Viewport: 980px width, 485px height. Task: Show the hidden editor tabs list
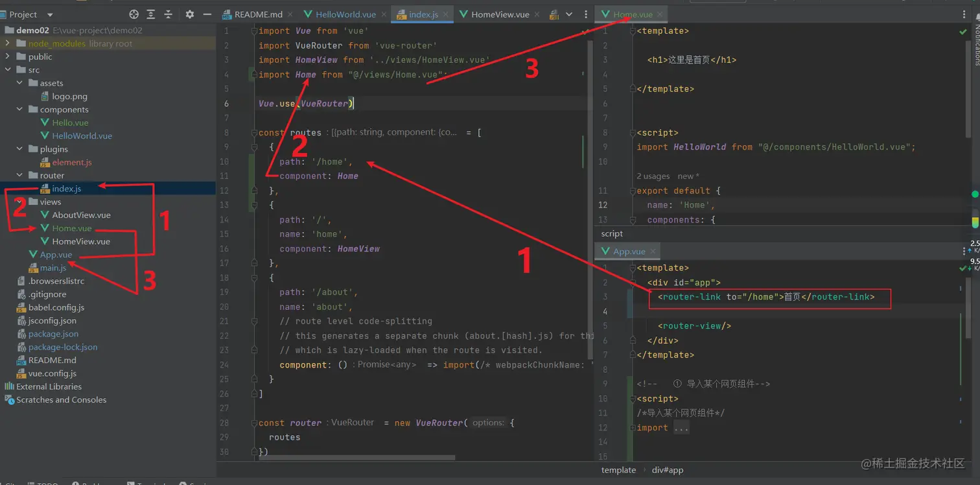tap(569, 14)
